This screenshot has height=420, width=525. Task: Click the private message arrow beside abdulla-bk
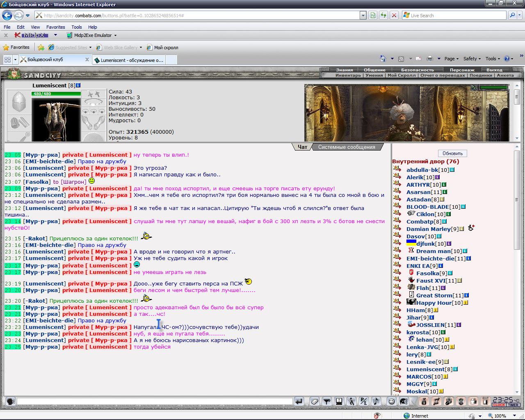click(x=397, y=169)
